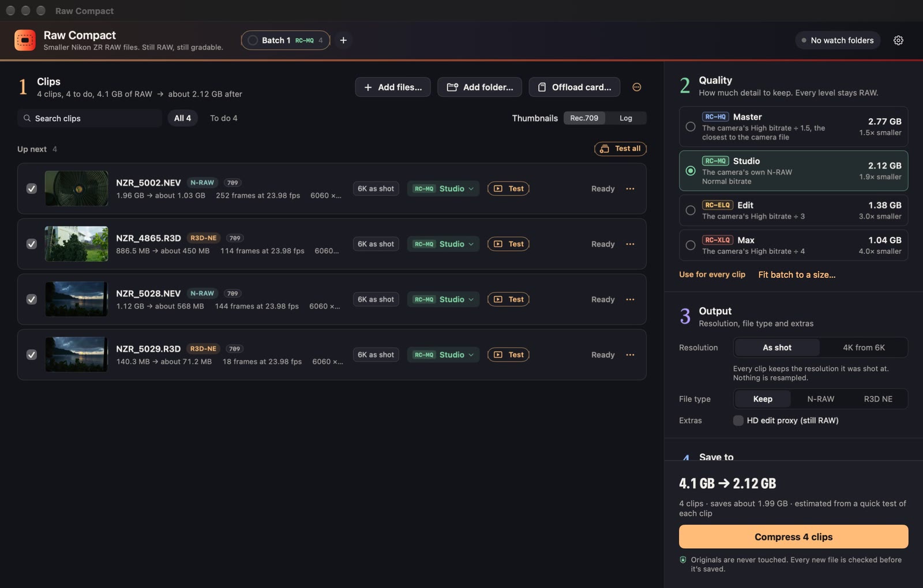Focus the Search clips field

tap(89, 118)
